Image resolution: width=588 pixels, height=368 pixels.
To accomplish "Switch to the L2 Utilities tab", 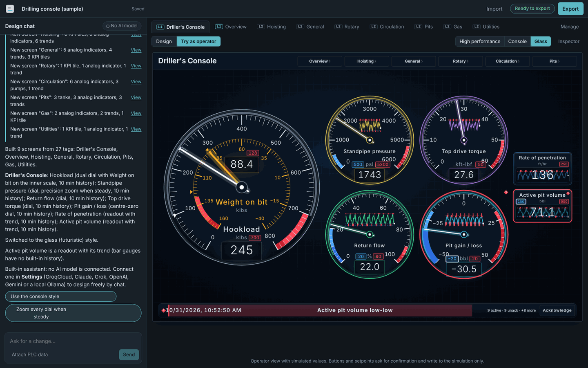I will pos(486,27).
